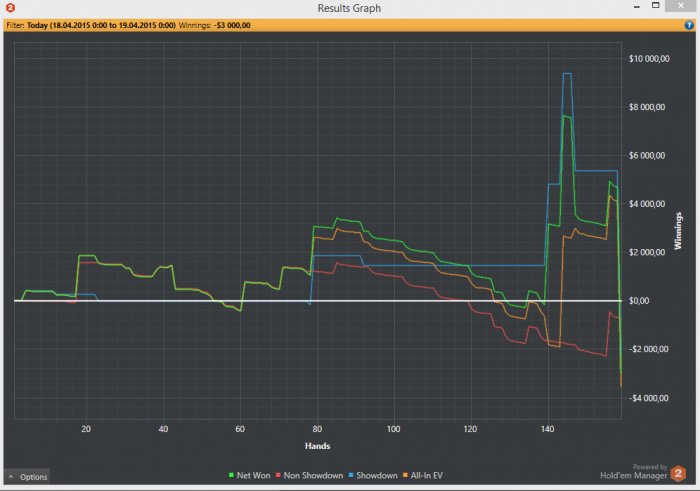Viewport: 700px width, 491px height.
Task: Expand the Options panel
Action: click(27, 477)
